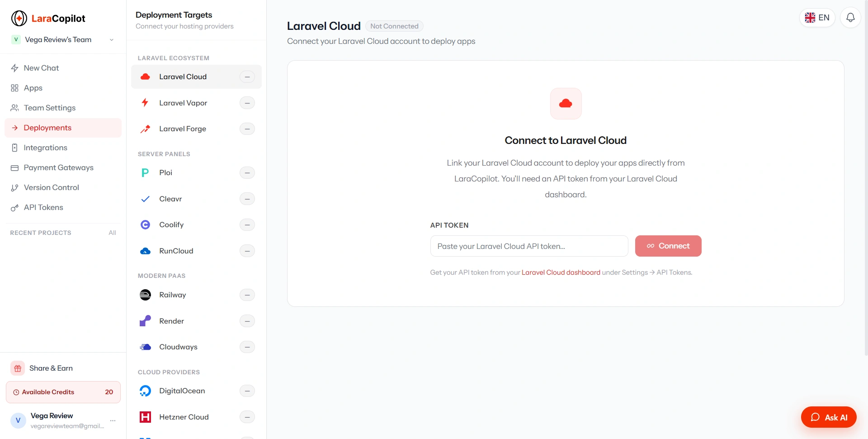Open Available Credits panel
Viewport: 868px width, 439px height.
63,392
